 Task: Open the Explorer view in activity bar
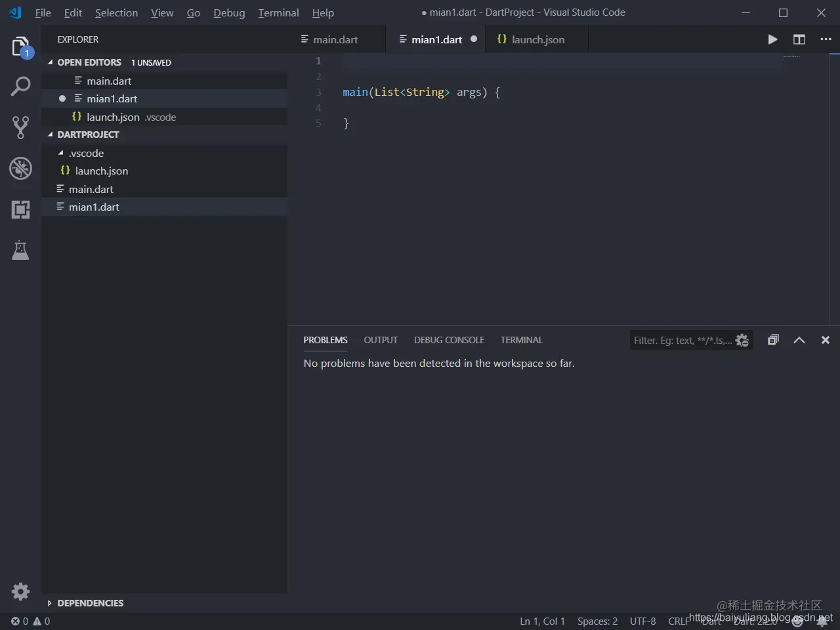pos(20,47)
